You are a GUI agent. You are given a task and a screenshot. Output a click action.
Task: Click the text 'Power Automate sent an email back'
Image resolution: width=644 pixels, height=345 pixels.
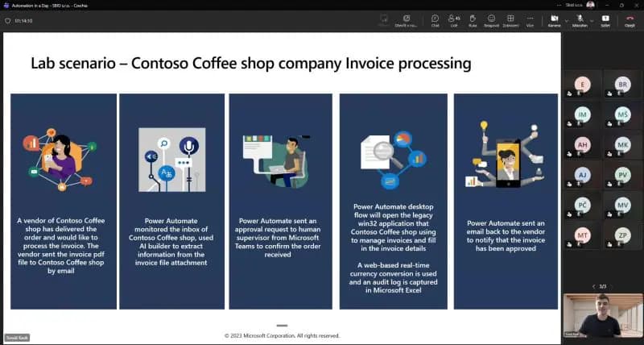click(x=506, y=235)
